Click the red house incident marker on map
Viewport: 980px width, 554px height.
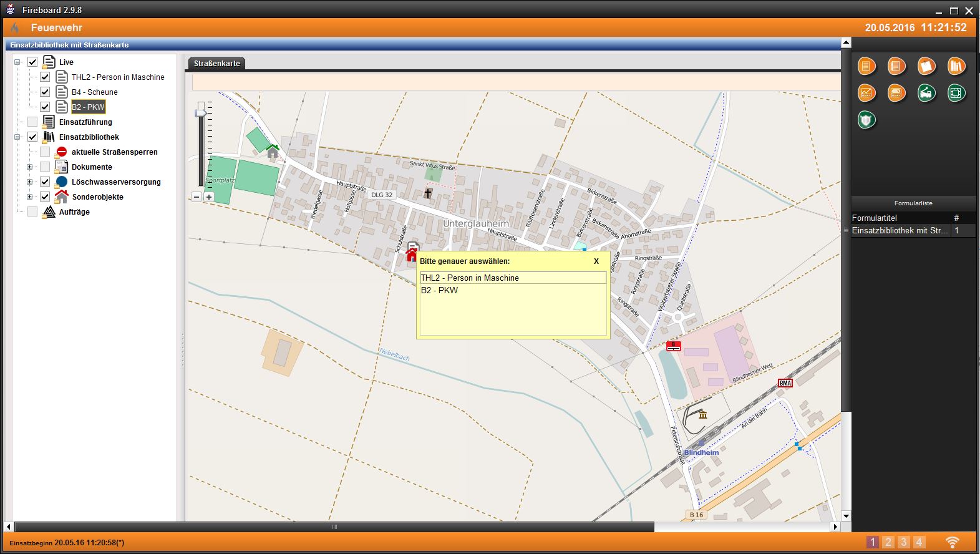point(411,255)
